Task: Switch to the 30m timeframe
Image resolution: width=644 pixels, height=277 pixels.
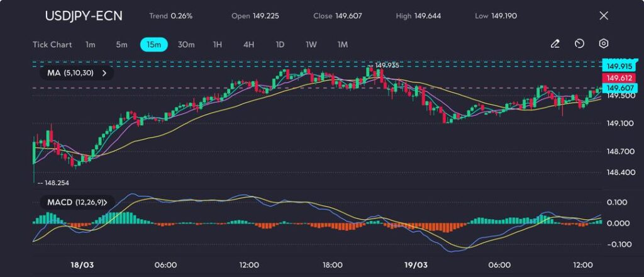Action: [186, 45]
